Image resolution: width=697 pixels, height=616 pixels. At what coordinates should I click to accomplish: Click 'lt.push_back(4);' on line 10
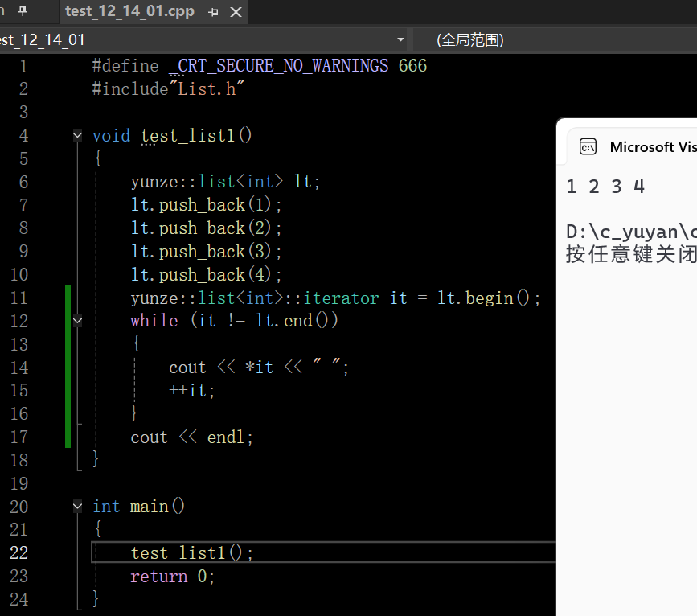coord(206,275)
